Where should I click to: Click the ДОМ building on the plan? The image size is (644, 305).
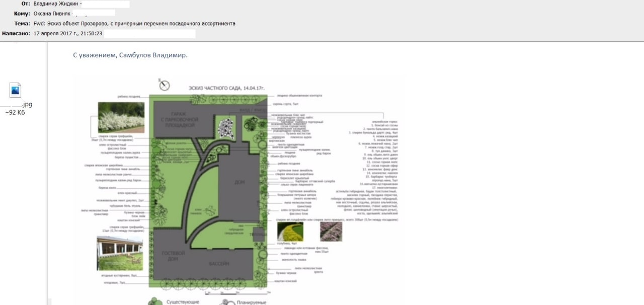tap(240, 184)
